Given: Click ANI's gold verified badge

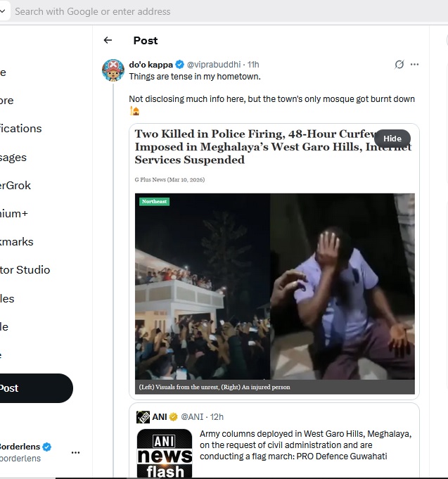Looking at the screenshot, I should tap(173, 417).
